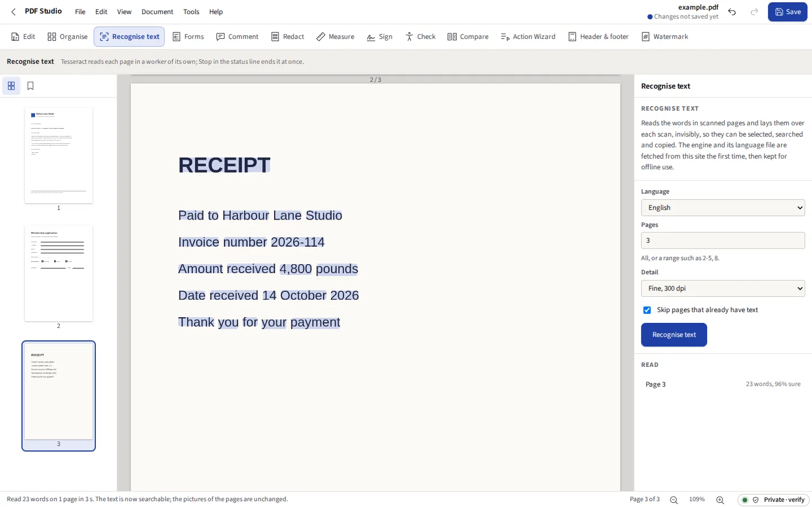
Task: Click the example.pdf file name
Action: (698, 7)
